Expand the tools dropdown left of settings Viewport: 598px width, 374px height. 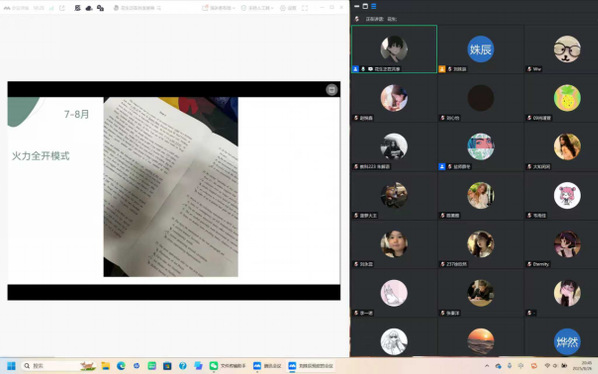[257, 8]
